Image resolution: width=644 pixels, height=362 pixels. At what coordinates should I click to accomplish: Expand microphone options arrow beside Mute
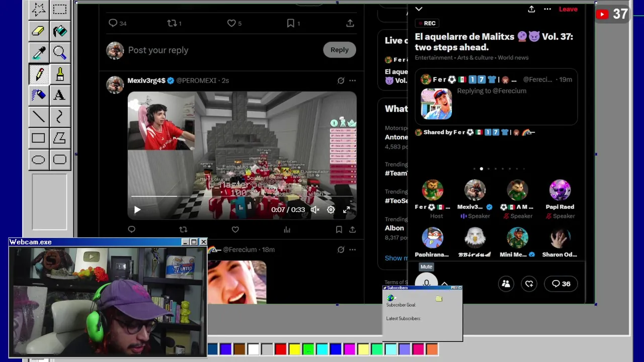(444, 284)
